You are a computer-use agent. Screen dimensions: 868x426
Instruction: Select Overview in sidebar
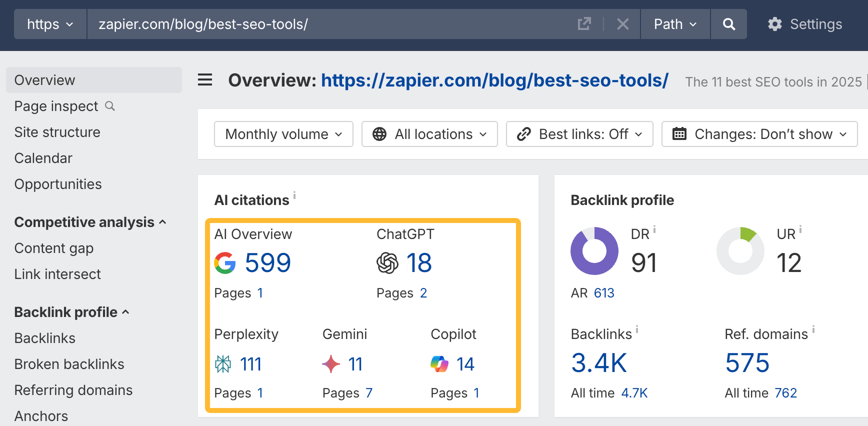(x=94, y=80)
